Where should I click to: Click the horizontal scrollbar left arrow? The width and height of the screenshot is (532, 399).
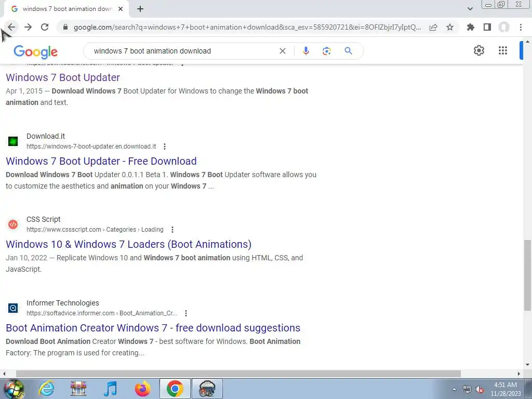(4, 374)
